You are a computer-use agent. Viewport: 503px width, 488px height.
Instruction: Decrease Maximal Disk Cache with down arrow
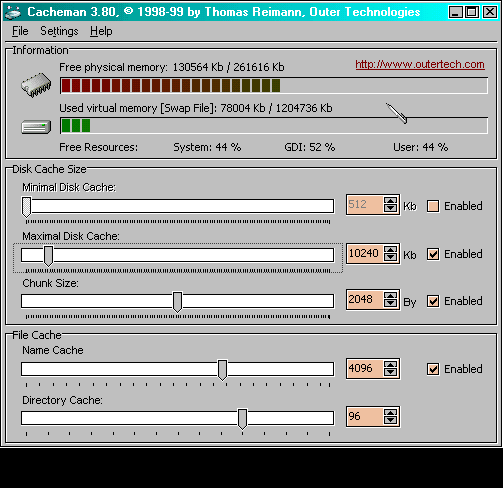point(390,258)
